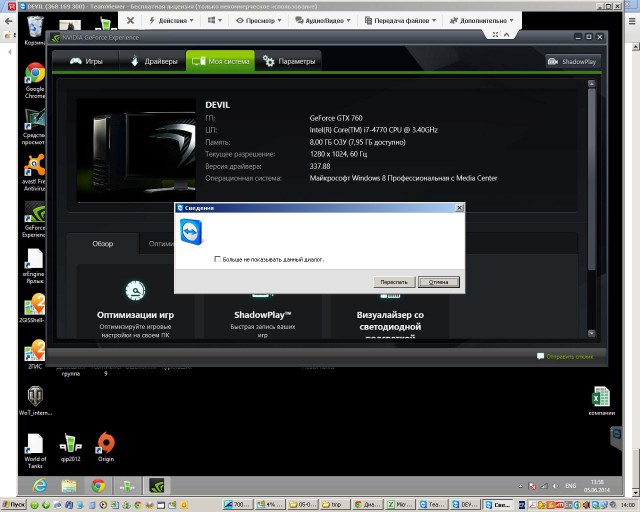
Task: Collapse the TeamViewer toolbar with the up chevron
Action: coord(506,35)
